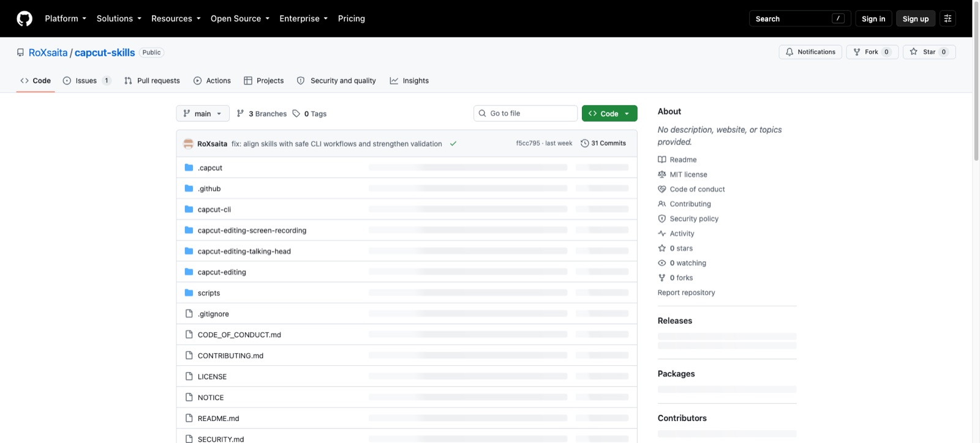Open the .capcut folder

(210, 168)
